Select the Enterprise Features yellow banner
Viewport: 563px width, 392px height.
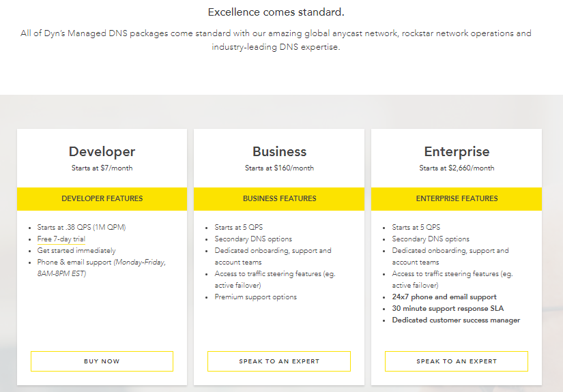coord(457,198)
